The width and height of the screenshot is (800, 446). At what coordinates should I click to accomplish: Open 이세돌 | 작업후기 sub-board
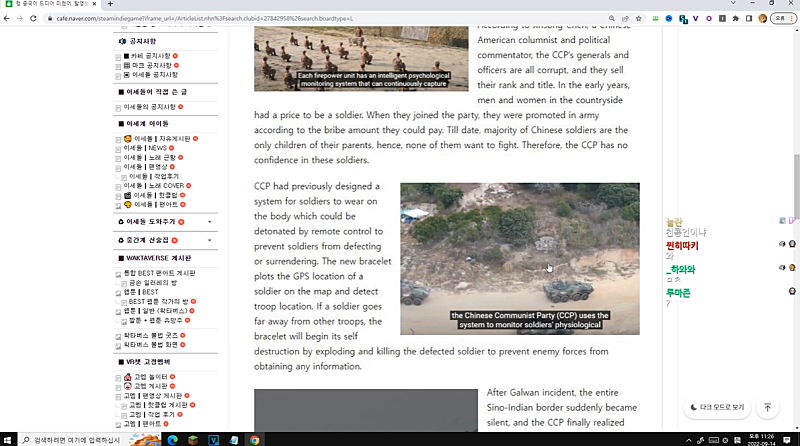click(154, 176)
